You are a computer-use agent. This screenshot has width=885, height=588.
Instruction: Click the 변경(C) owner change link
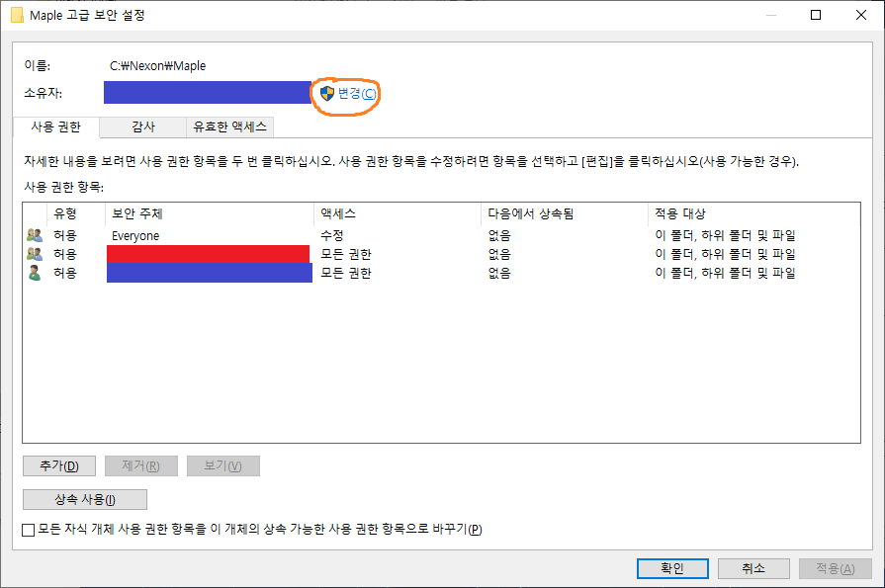click(x=357, y=93)
